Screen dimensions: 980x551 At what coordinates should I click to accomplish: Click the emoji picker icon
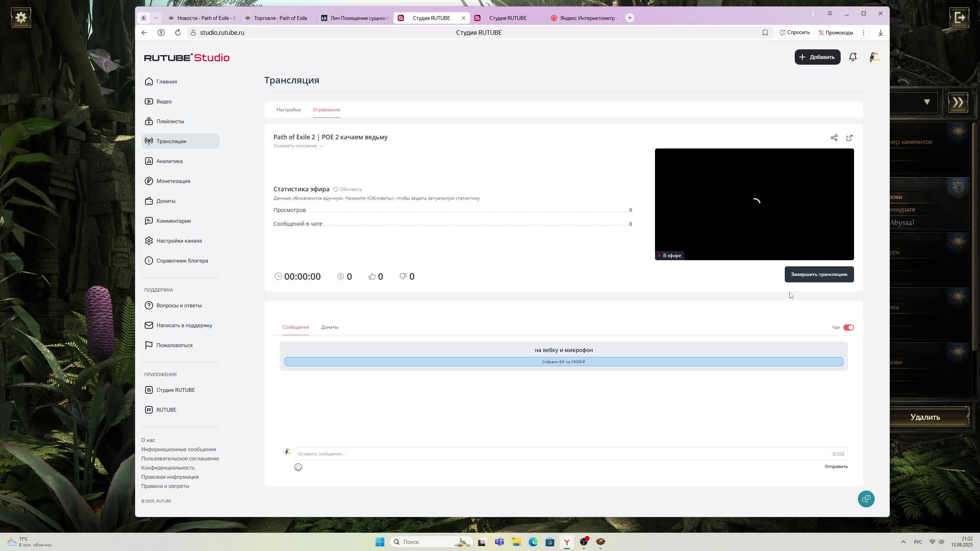pyautogui.click(x=298, y=467)
